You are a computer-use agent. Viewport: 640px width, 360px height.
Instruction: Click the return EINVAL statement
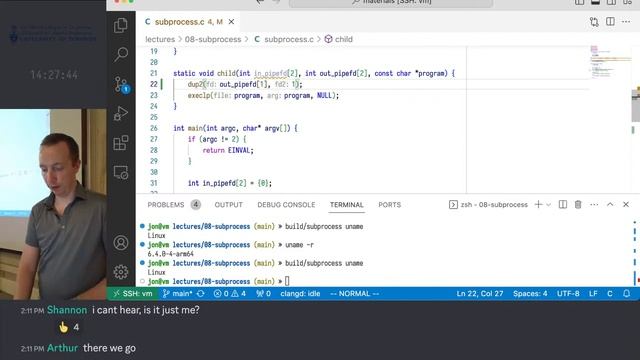[x=228, y=150]
